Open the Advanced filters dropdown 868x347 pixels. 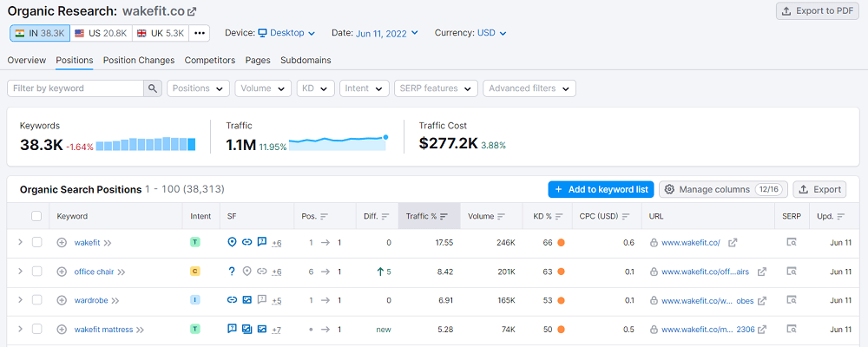(529, 88)
